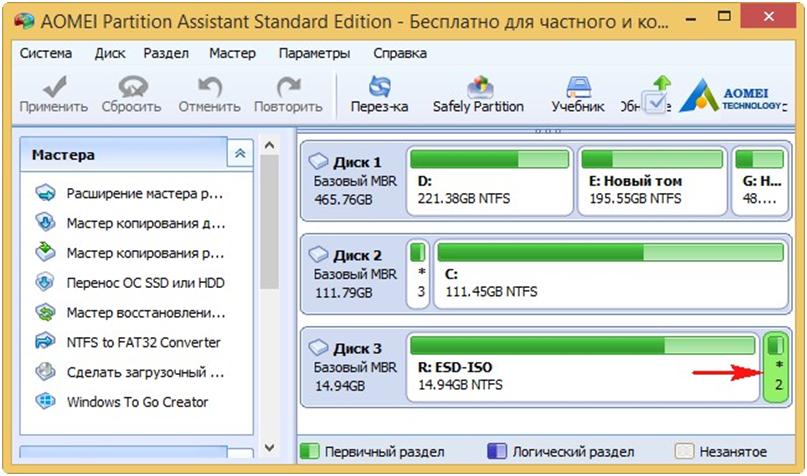This screenshot has width=807, height=476.
Task: Select partition D: 221.38GB NTFS
Action: click(x=489, y=181)
